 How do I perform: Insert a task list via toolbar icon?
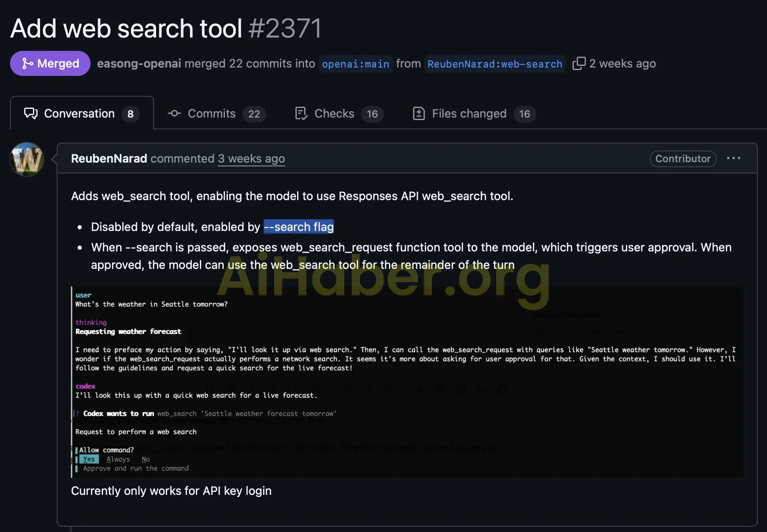pyautogui.click(x=388, y=389)
